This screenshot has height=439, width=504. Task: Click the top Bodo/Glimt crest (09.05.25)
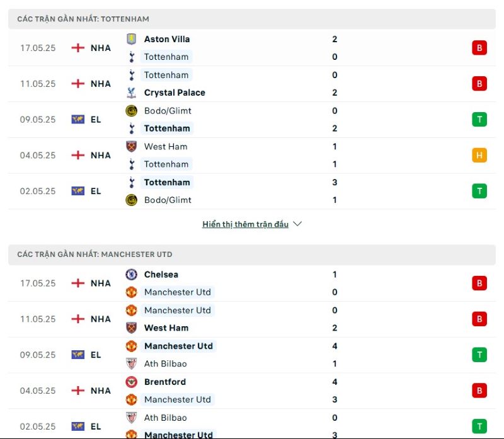pyautogui.click(x=131, y=111)
